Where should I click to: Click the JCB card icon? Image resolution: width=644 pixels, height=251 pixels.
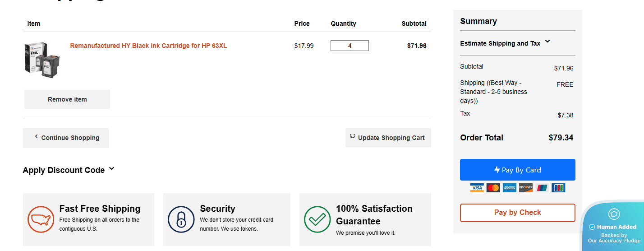point(558,188)
